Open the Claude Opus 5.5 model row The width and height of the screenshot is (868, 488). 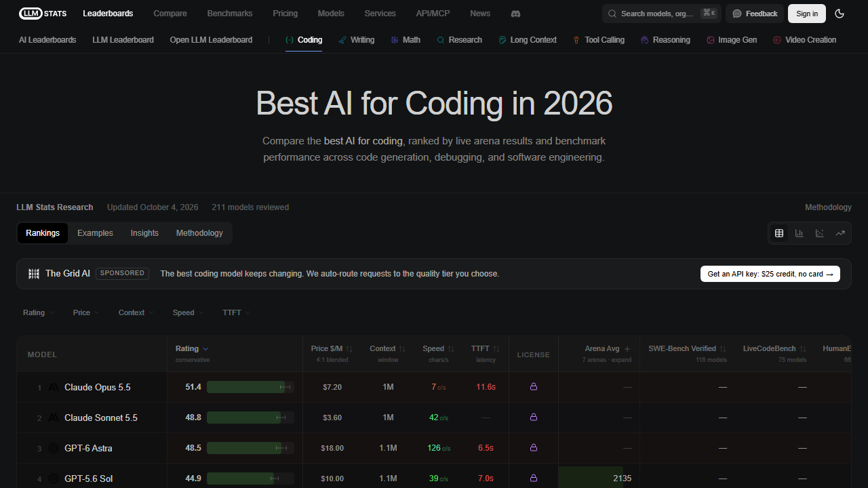pyautogui.click(x=434, y=387)
